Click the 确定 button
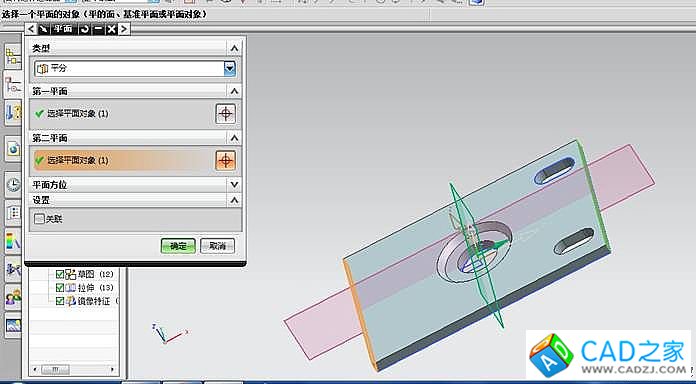Viewport: 696px width, 384px height. click(178, 246)
